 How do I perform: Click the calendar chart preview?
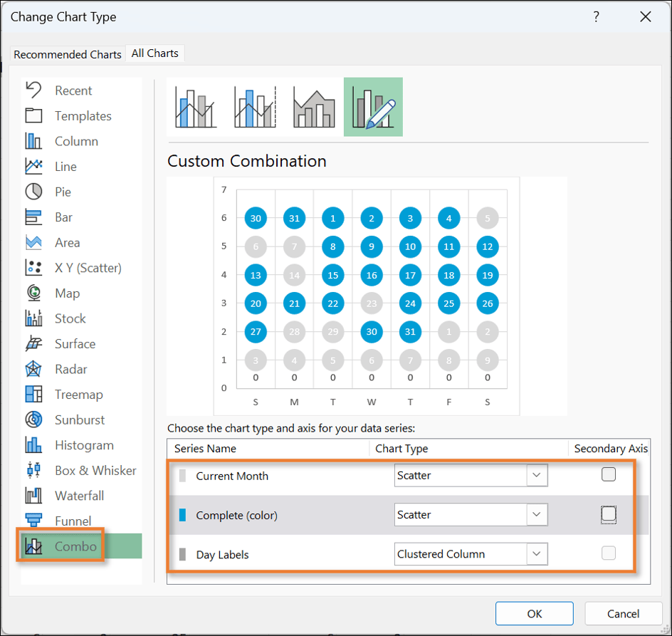367,296
